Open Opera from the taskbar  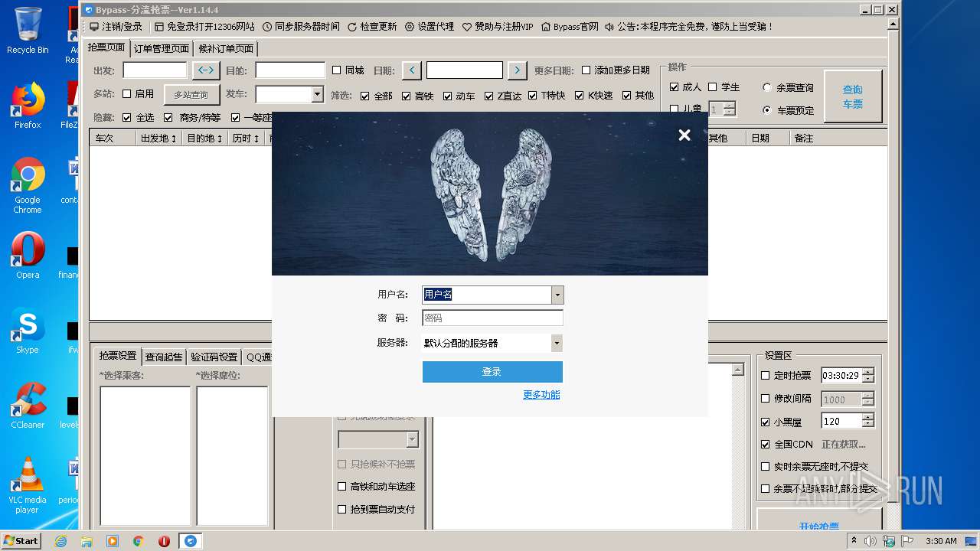[164, 541]
